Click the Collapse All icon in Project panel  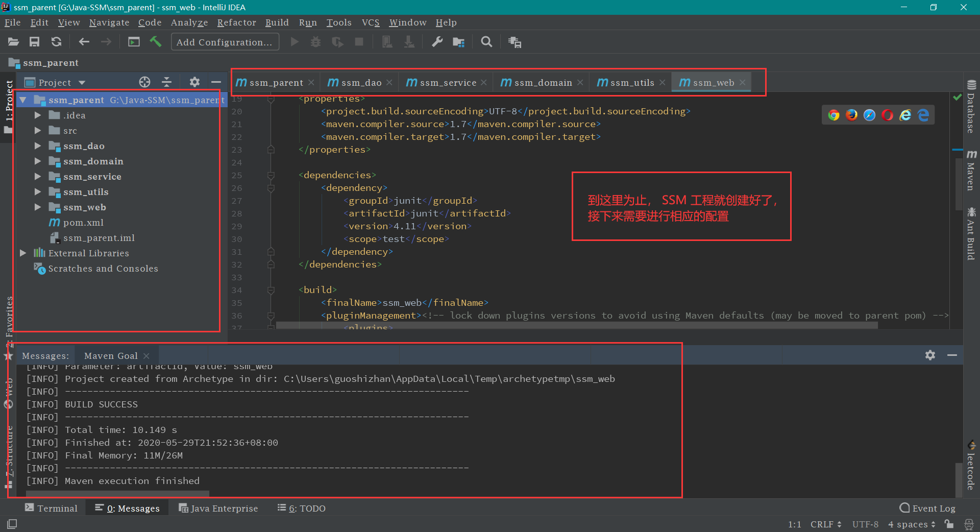point(167,82)
